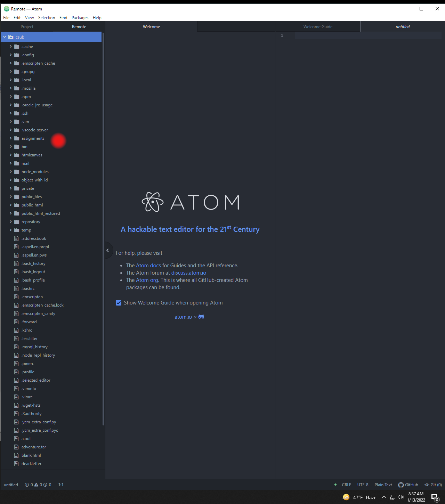The height and width of the screenshot is (504, 445).
Task: Click the network tray icon
Action: pos(393,497)
